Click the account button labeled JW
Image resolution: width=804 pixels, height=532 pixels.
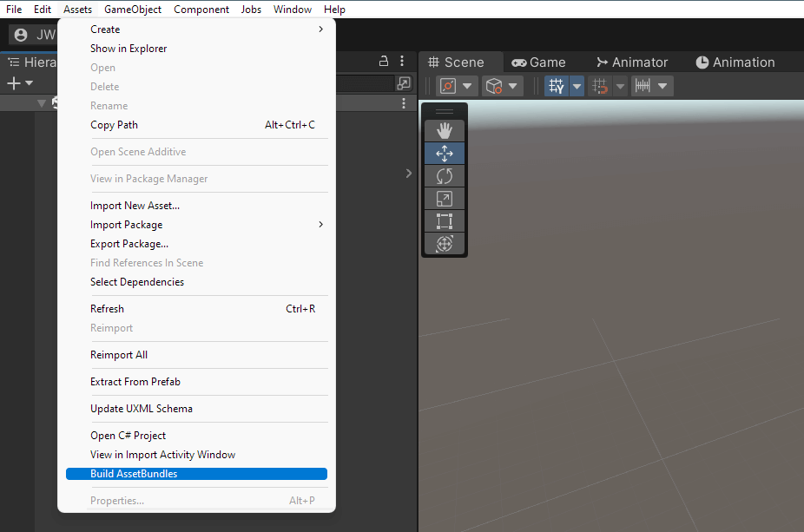pos(34,35)
